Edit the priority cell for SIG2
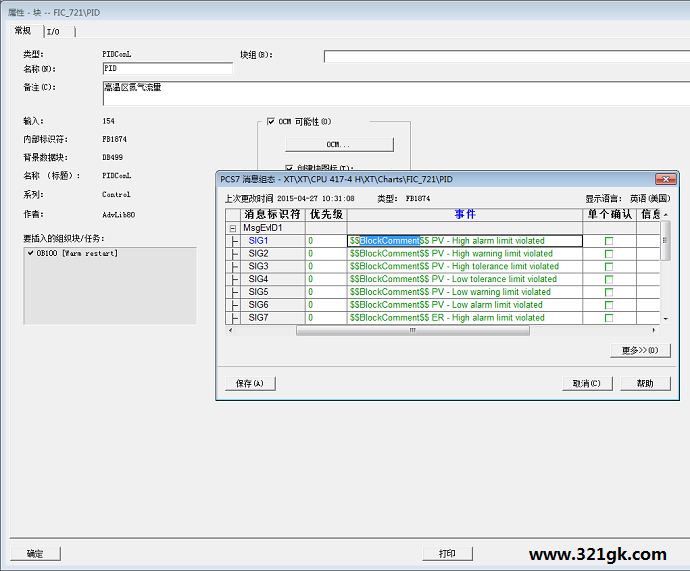 325,254
